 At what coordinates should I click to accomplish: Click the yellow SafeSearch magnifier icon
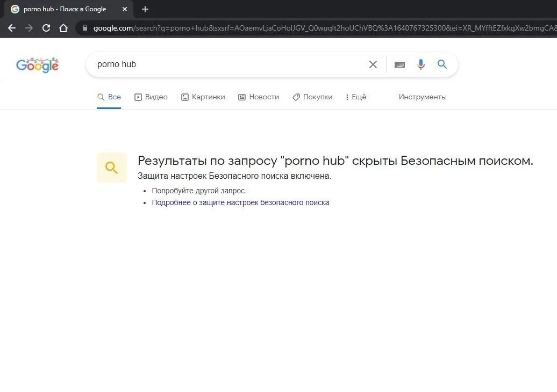[111, 168]
